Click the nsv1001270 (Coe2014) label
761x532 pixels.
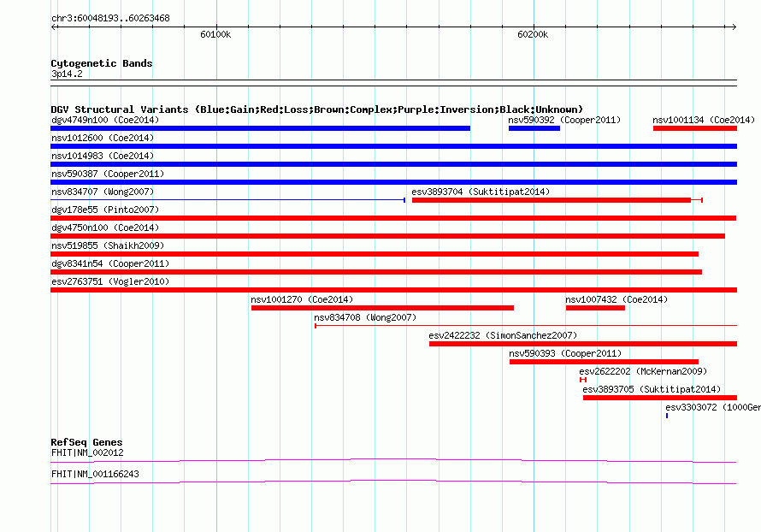(302, 299)
